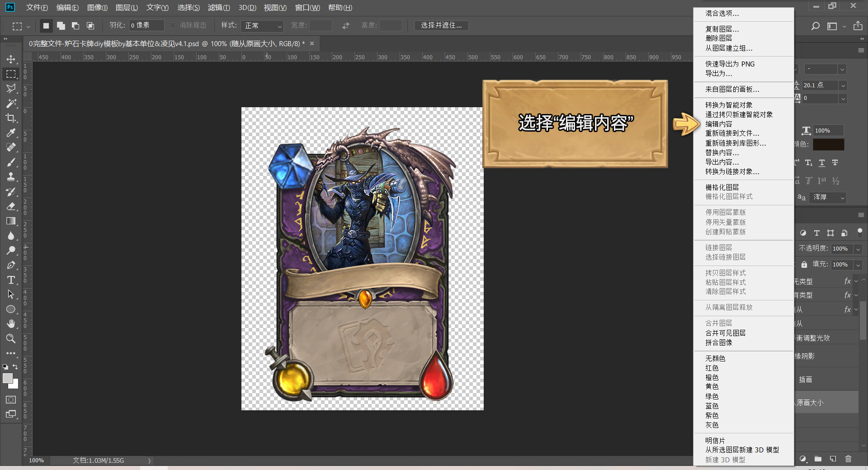Select the Eyedropper tool
868x470 pixels.
(x=11, y=133)
